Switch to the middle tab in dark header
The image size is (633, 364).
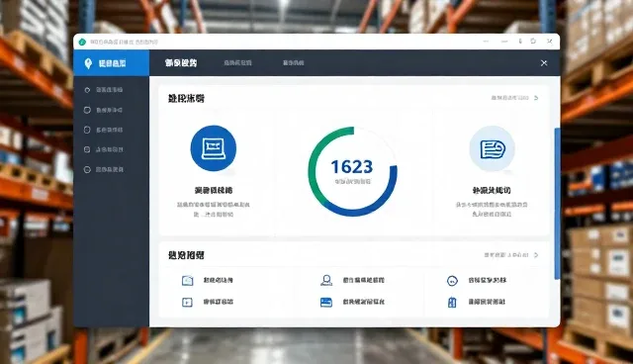pyautogui.click(x=237, y=63)
